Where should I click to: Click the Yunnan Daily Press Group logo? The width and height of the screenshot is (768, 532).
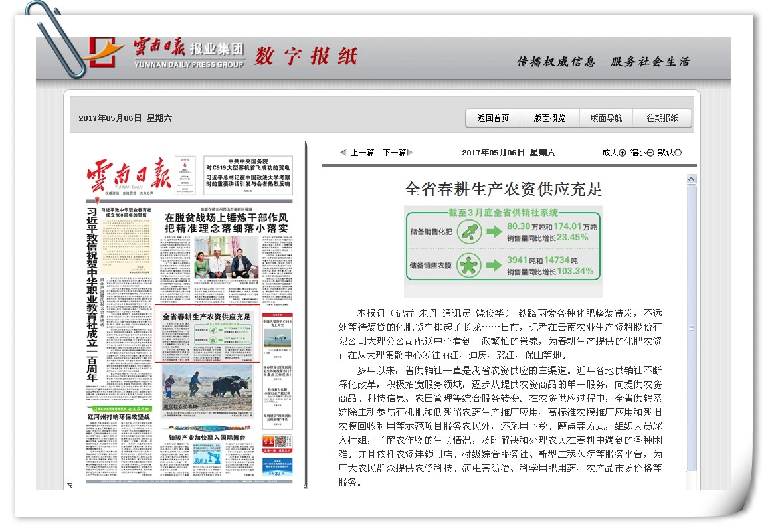coord(166,53)
